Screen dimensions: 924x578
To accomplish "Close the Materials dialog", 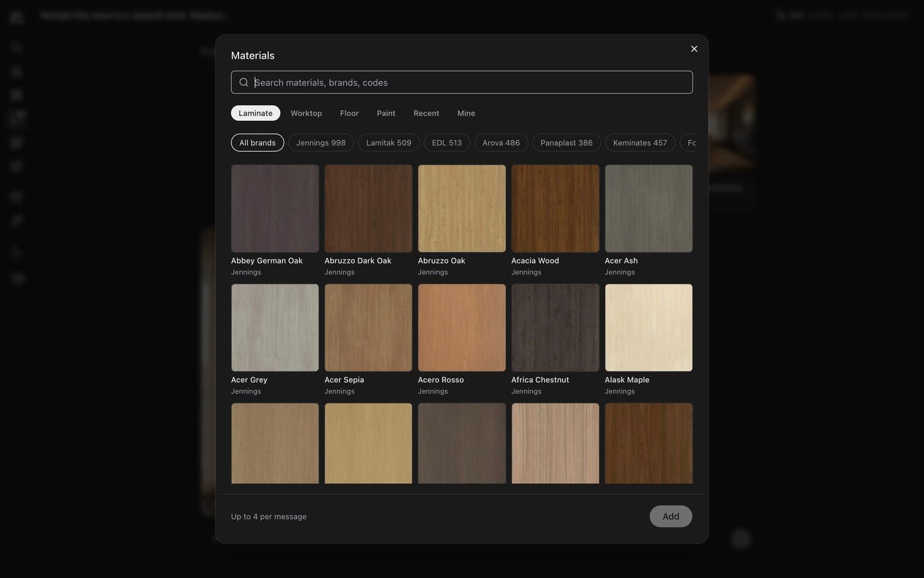I will point(694,49).
